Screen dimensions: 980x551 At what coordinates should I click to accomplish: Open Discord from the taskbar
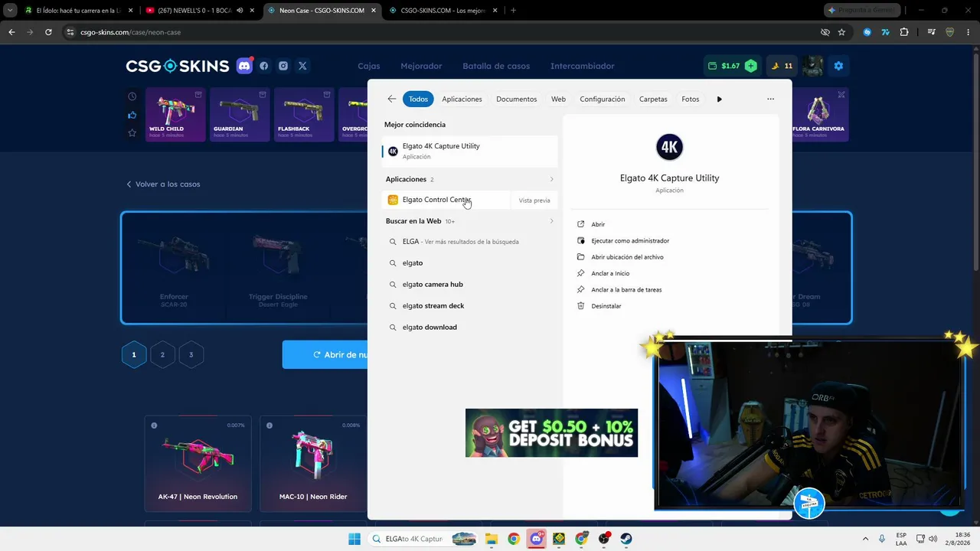click(x=537, y=539)
